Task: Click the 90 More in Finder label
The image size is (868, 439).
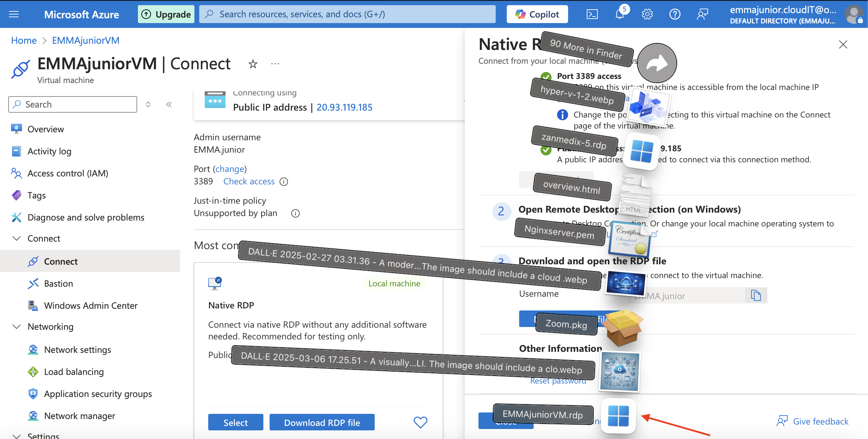Action: tap(587, 49)
